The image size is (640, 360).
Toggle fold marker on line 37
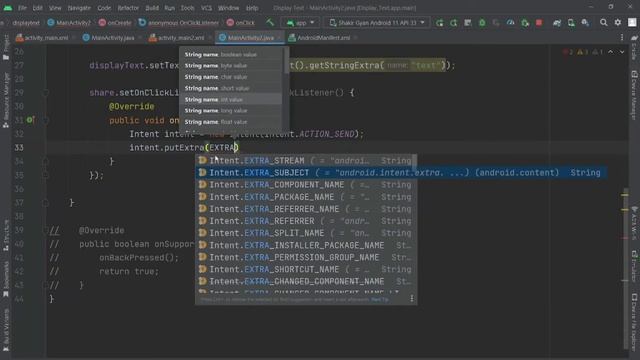46,203
